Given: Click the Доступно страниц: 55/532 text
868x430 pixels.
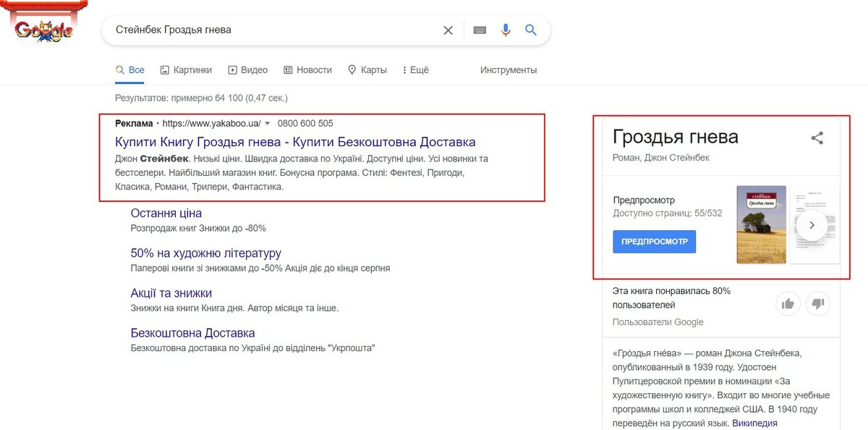Looking at the screenshot, I should [667, 214].
